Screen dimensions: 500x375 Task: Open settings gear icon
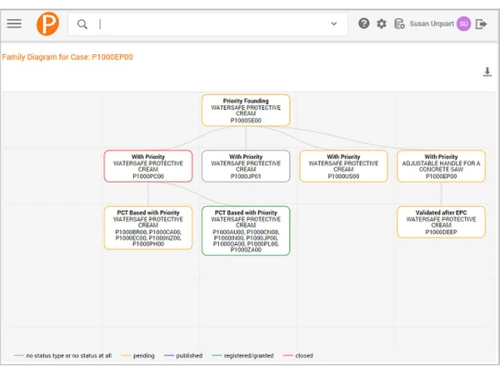pos(381,24)
